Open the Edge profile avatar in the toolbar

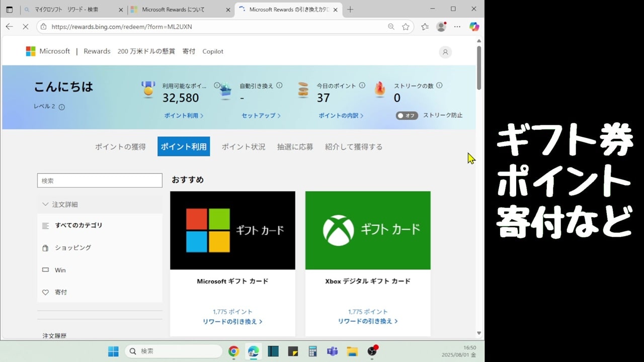[441, 27]
